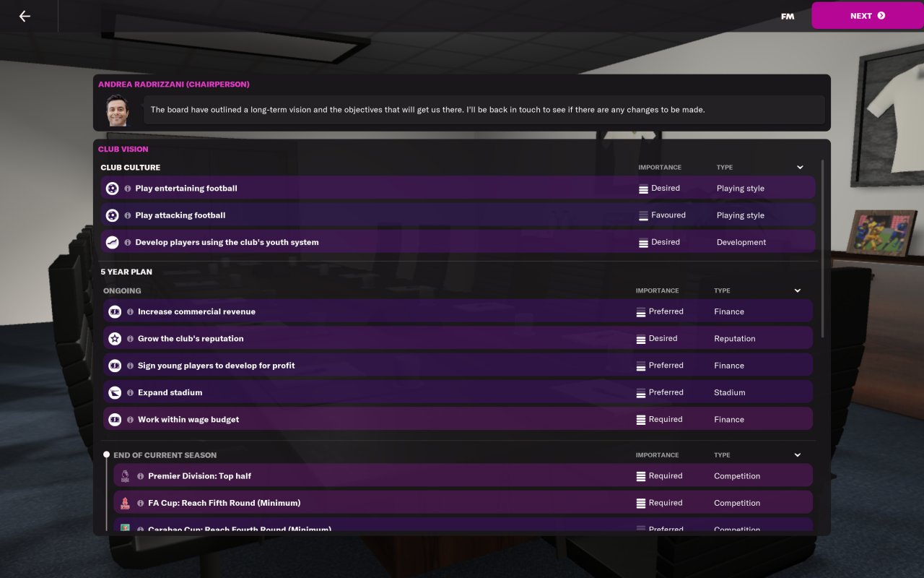924x578 pixels.
Task: Click the info icon beside Work within wage budget
Action: (x=131, y=420)
